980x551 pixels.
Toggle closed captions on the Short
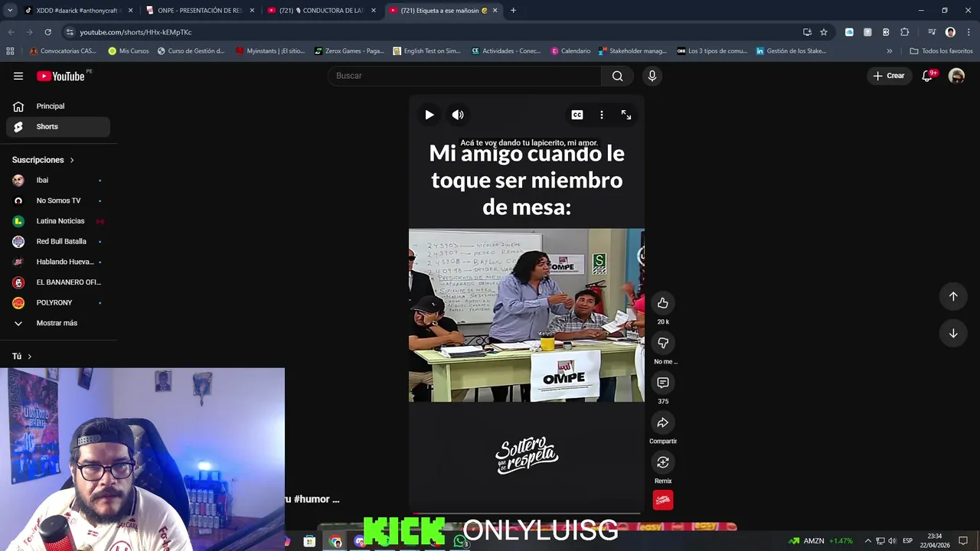[x=577, y=115]
